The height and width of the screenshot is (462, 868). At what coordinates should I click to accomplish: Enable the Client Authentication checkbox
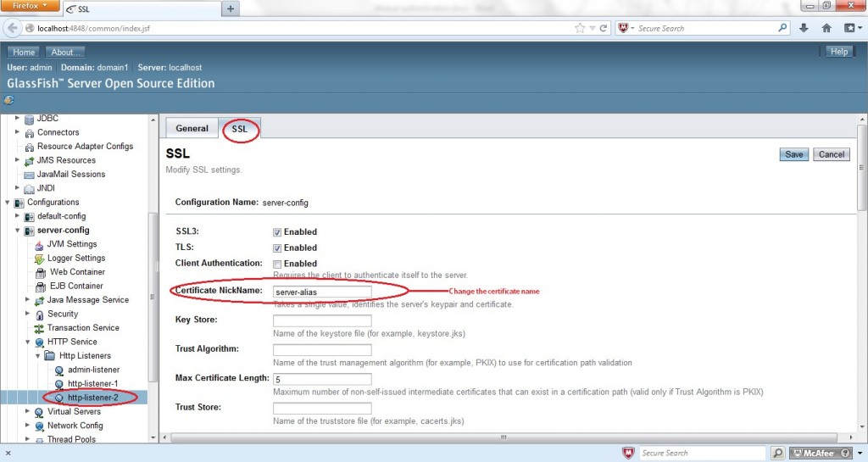[x=277, y=264]
